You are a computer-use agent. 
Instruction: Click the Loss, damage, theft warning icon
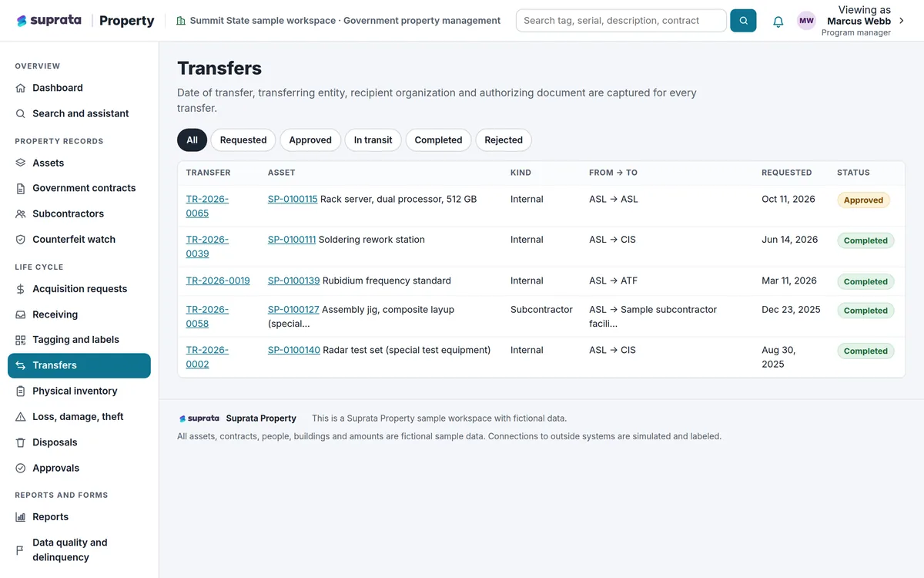tap(21, 417)
